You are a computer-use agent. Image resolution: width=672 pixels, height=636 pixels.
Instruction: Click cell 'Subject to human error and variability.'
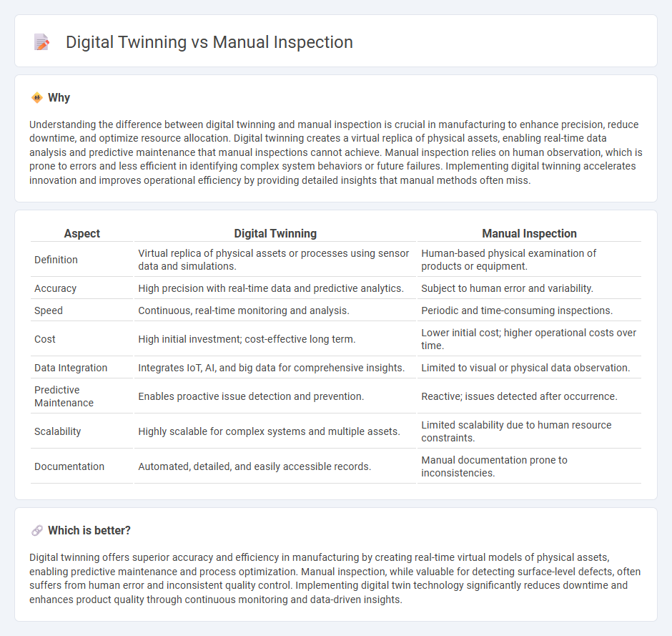[x=529, y=288]
